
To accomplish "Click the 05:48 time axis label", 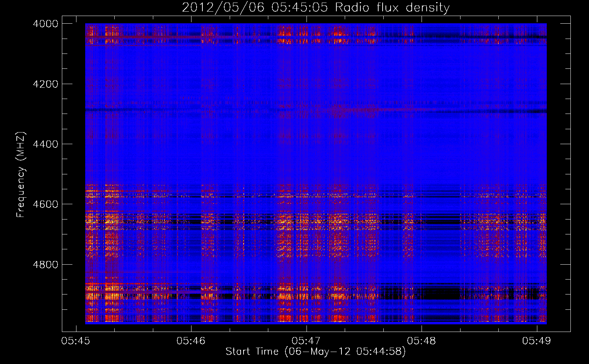I will [422, 341].
